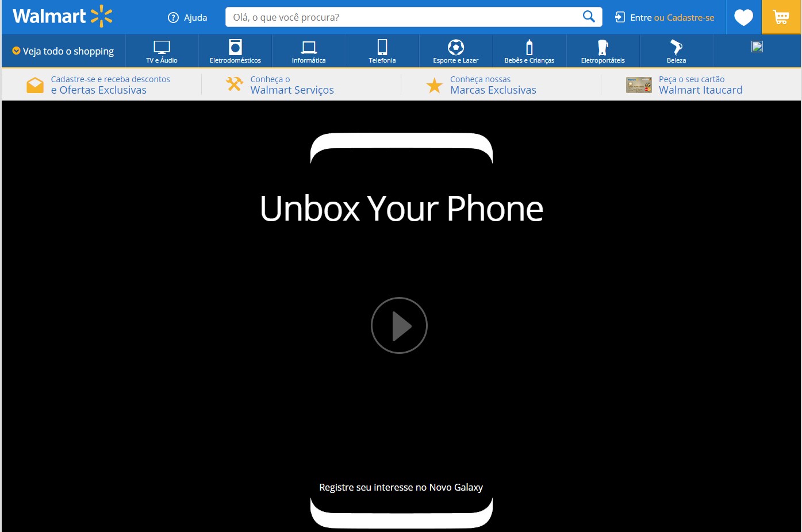
Task: Open Eletroportáteis category
Action: pyautogui.click(x=603, y=51)
